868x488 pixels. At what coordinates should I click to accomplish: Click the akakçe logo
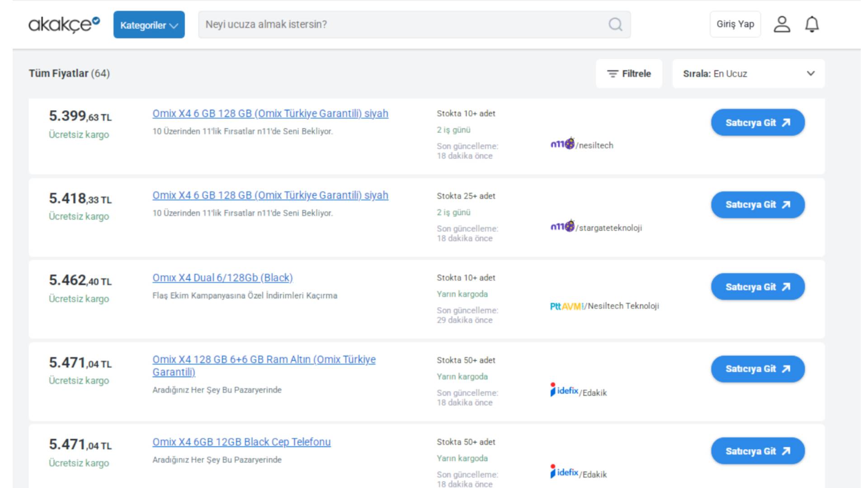coord(64,24)
